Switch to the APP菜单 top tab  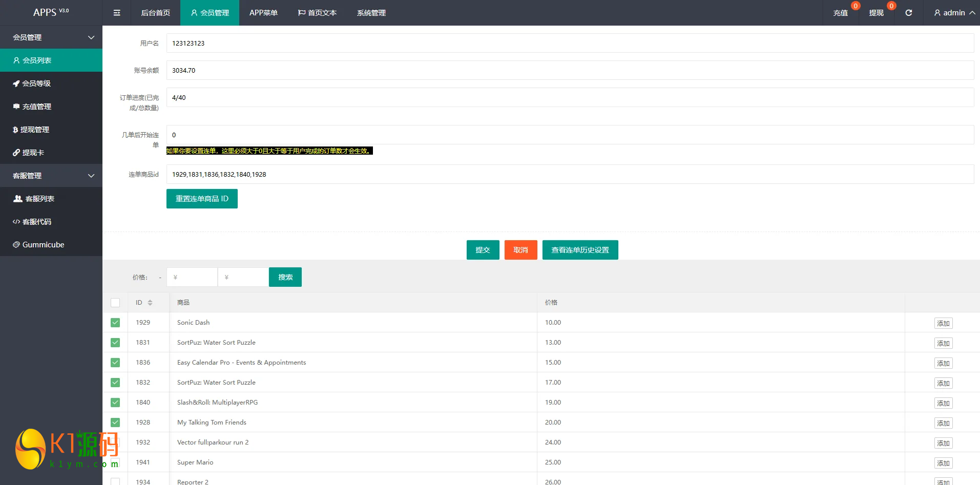pyautogui.click(x=263, y=13)
